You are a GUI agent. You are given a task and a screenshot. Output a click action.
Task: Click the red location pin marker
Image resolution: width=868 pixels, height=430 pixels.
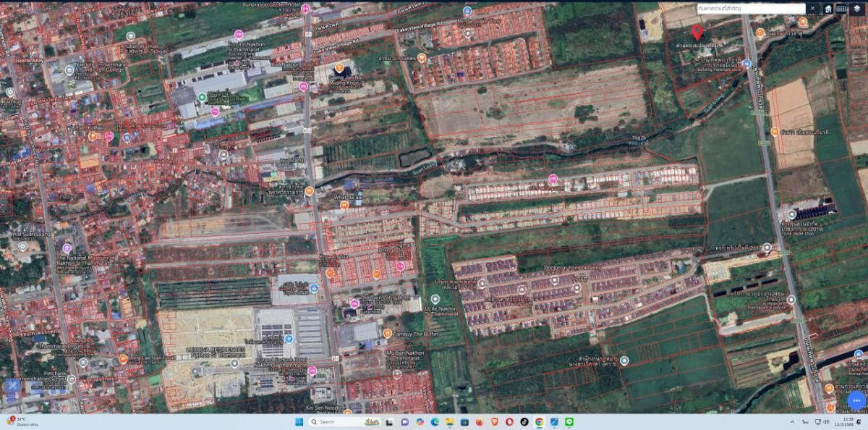(697, 32)
